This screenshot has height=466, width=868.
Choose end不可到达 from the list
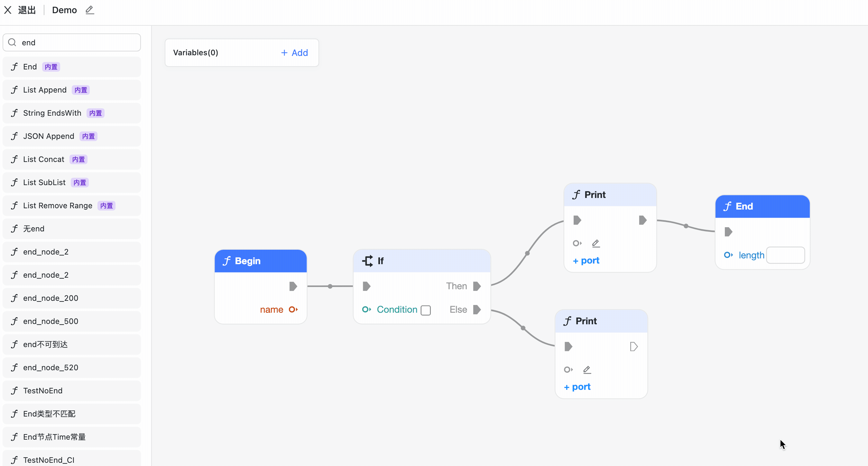point(72,345)
